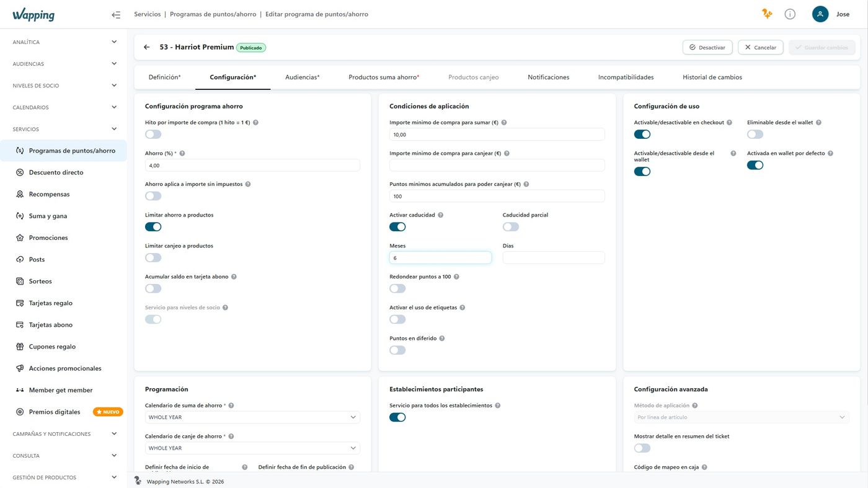Click the Cancelar button
This screenshot has height=488, width=868.
(x=760, y=47)
